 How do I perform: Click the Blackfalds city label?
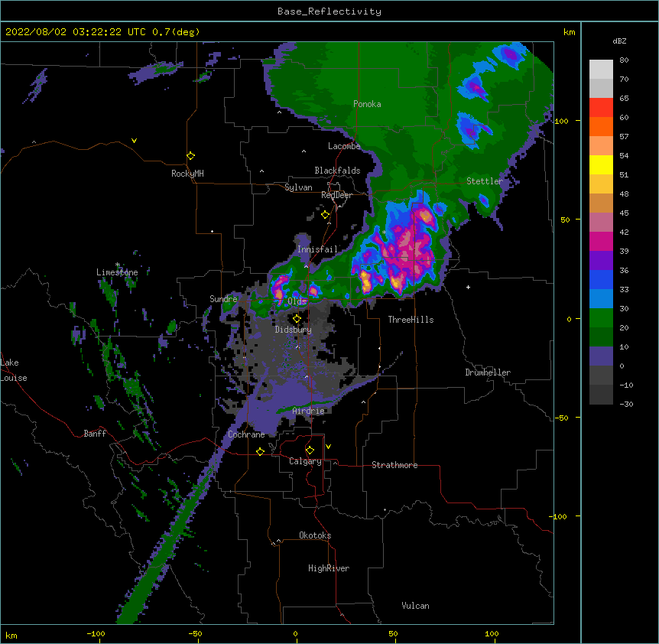tap(337, 171)
